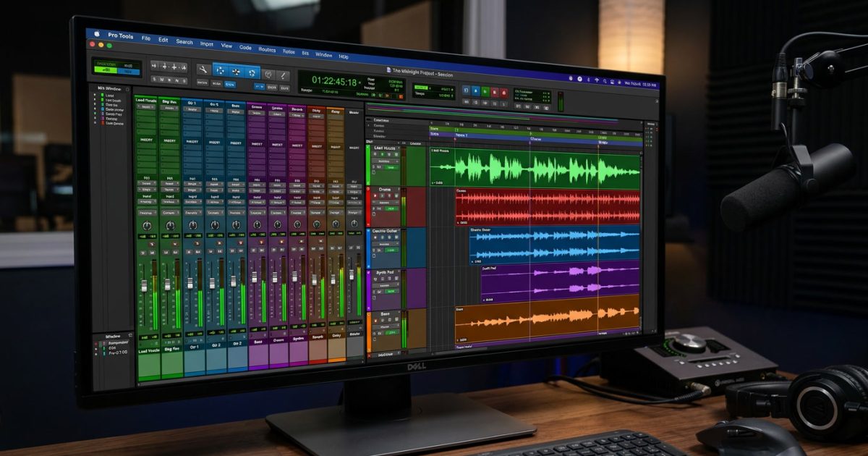Open top selector dropdown on Drums strip
Screen dimensions: 868x456
258,114
